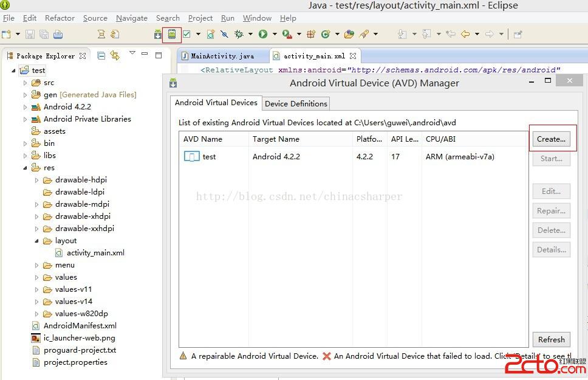Select the test AVD row

(x=354, y=157)
